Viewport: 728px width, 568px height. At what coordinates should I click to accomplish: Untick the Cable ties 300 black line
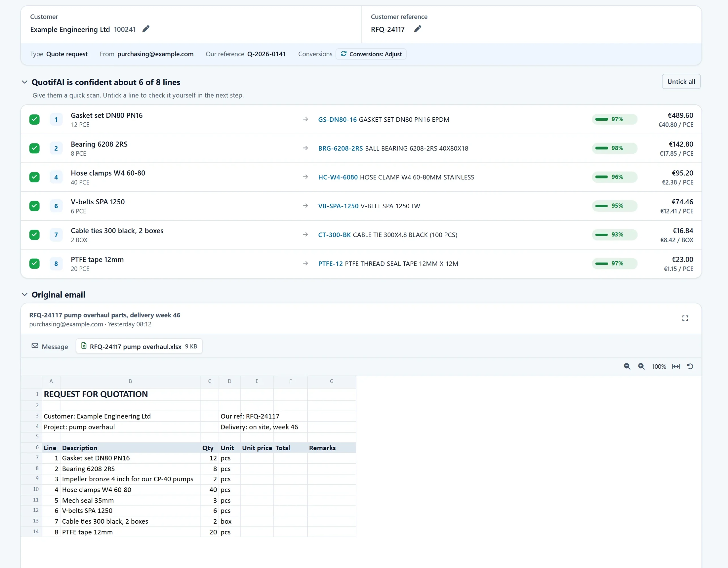point(34,235)
